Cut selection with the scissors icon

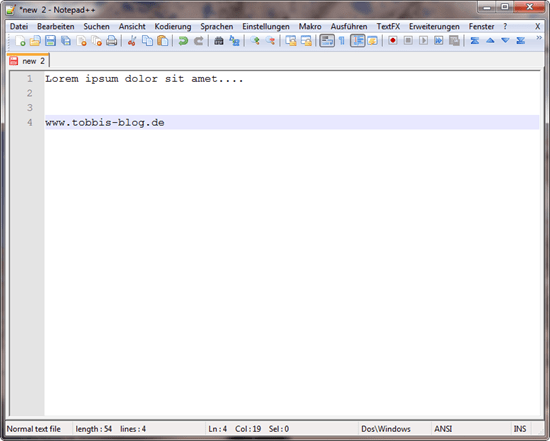pos(132,41)
